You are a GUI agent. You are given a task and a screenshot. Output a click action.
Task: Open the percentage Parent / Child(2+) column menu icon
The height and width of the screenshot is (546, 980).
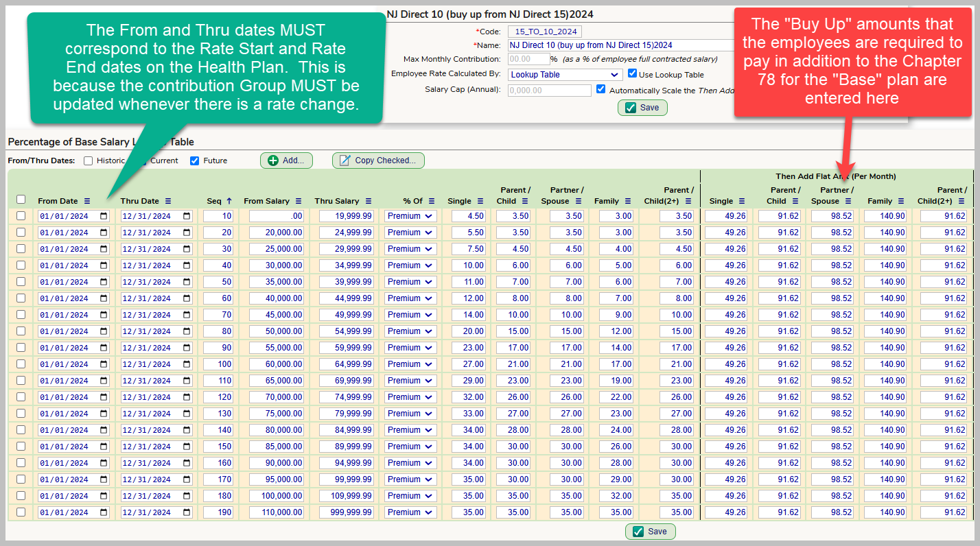(690, 201)
